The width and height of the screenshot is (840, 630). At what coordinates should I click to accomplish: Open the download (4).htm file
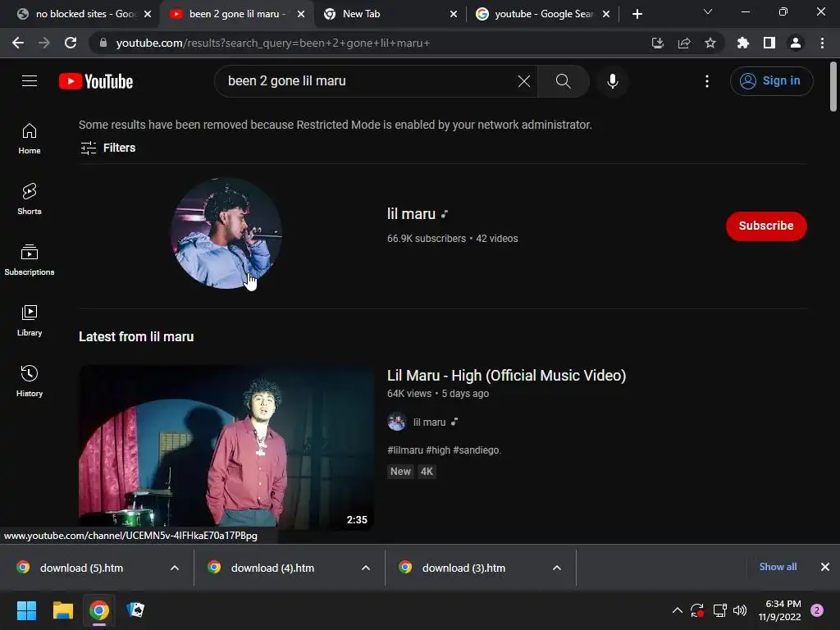click(272, 568)
